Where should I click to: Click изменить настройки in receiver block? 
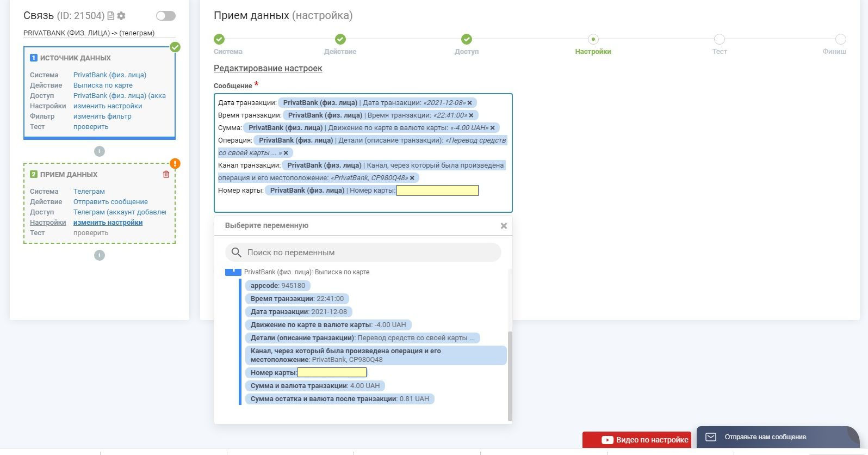coord(108,223)
